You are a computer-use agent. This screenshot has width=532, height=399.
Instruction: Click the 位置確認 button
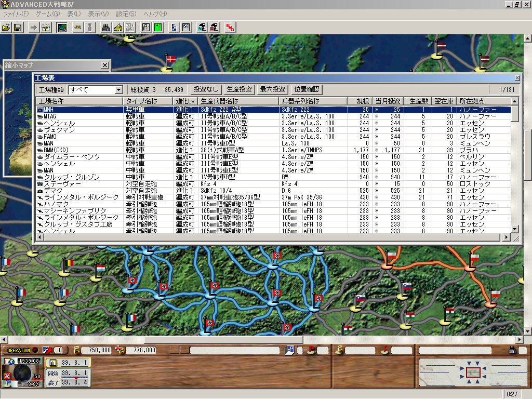pyautogui.click(x=306, y=89)
